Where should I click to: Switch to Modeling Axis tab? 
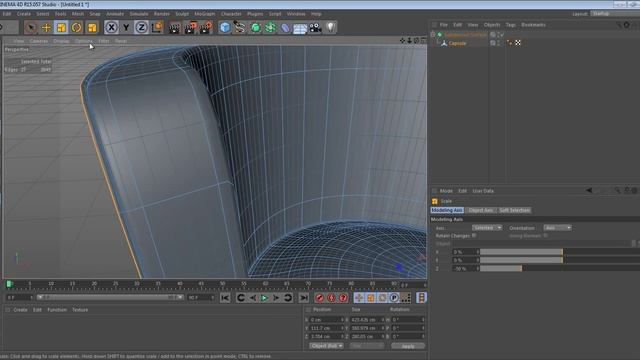pos(447,210)
